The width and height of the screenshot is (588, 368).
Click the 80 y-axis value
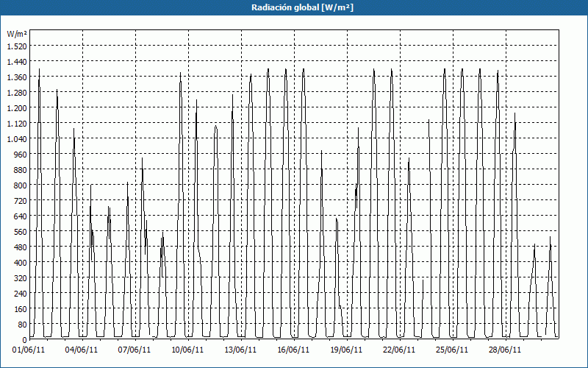point(23,325)
